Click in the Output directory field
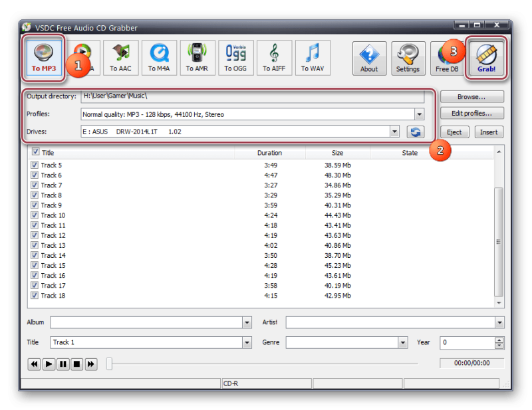 253,96
